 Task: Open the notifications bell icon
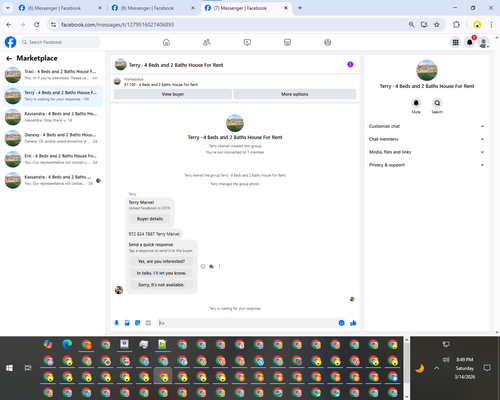tap(469, 42)
